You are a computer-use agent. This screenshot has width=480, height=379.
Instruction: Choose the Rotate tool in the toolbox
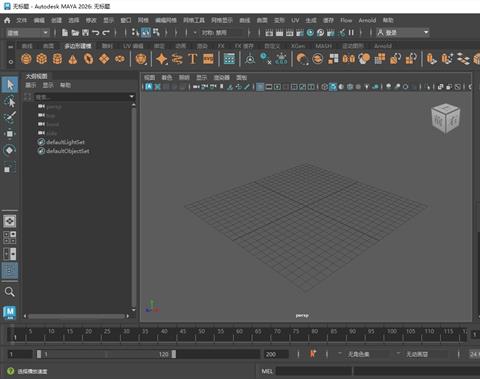pyautogui.click(x=10, y=150)
